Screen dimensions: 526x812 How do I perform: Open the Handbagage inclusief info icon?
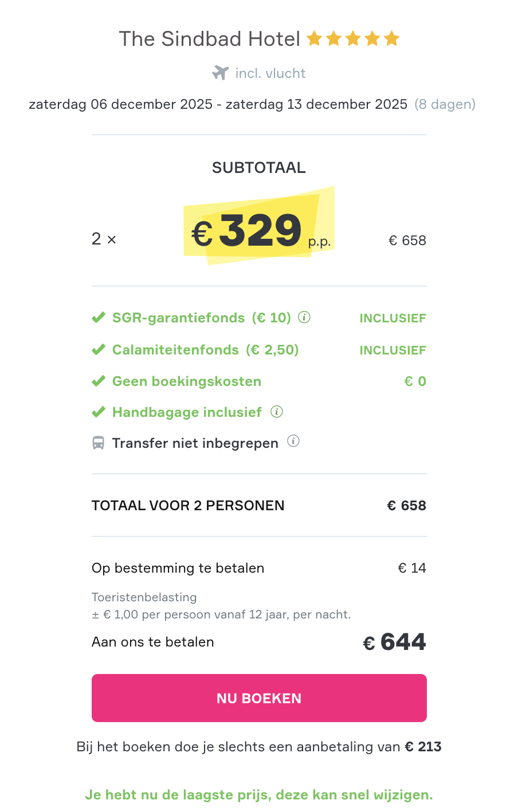pos(277,412)
